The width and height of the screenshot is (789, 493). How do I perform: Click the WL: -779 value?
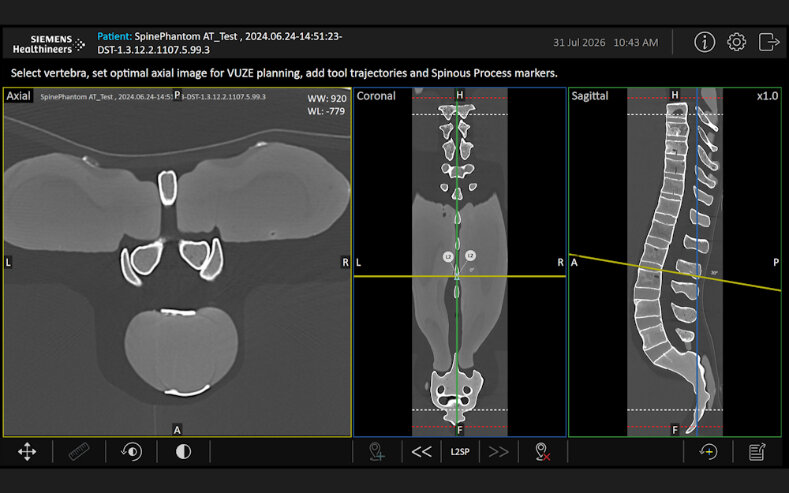tap(326, 111)
